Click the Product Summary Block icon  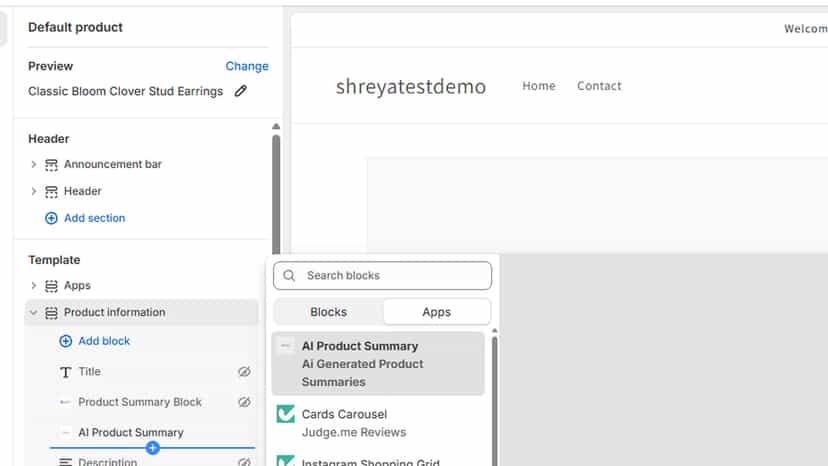pos(65,402)
